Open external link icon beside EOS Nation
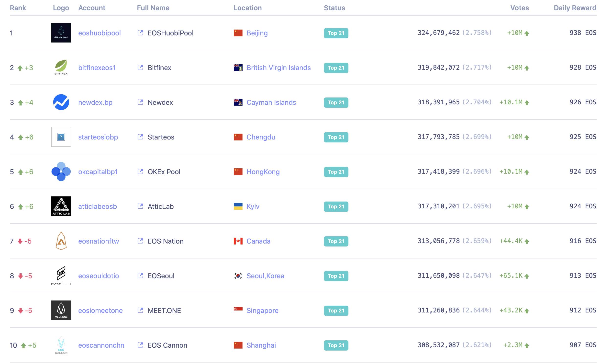This screenshot has height=364, width=601. [x=140, y=241]
